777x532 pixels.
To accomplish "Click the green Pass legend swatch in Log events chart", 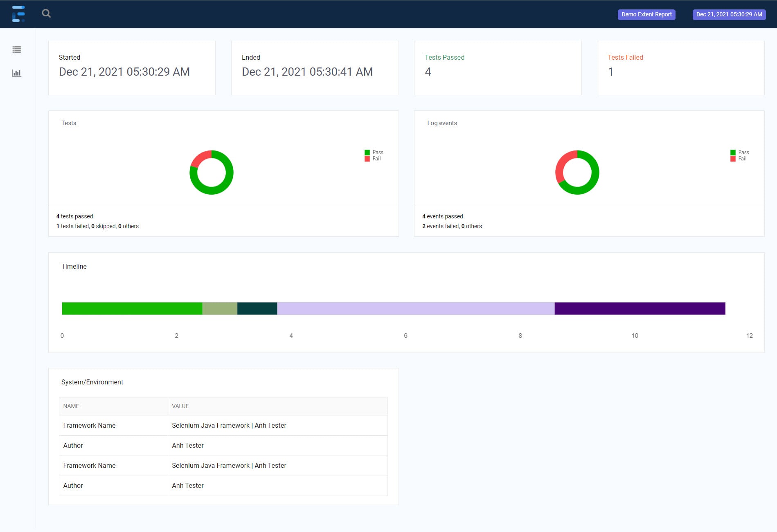I will click(x=733, y=153).
